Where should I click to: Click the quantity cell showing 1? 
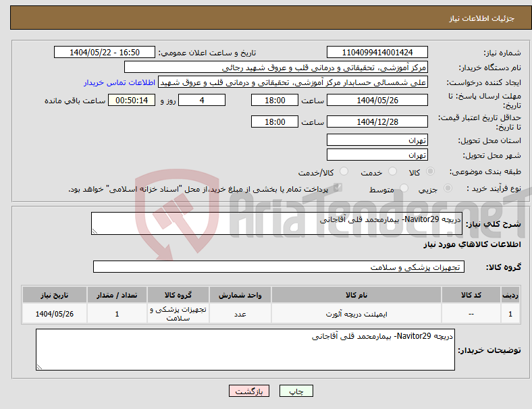(117, 314)
